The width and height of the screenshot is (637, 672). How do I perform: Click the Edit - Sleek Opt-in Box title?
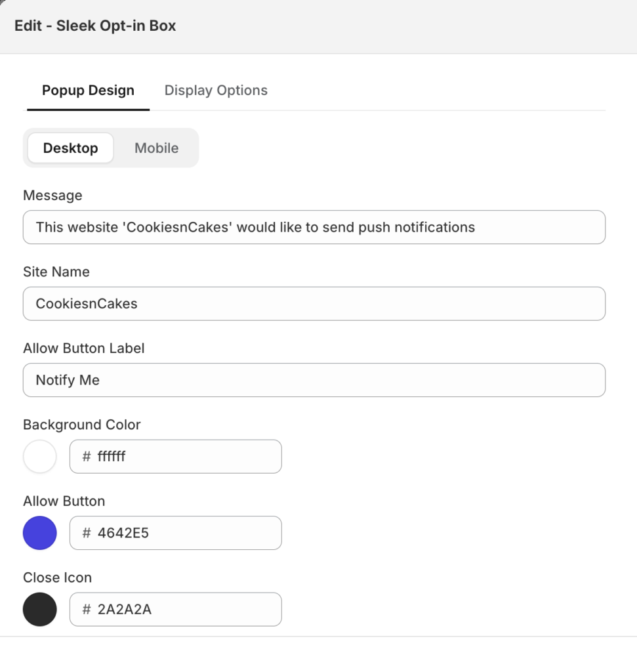point(95,26)
